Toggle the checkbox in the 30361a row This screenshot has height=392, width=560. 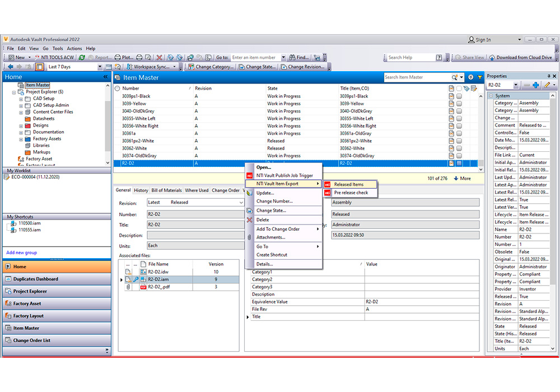tap(459, 133)
